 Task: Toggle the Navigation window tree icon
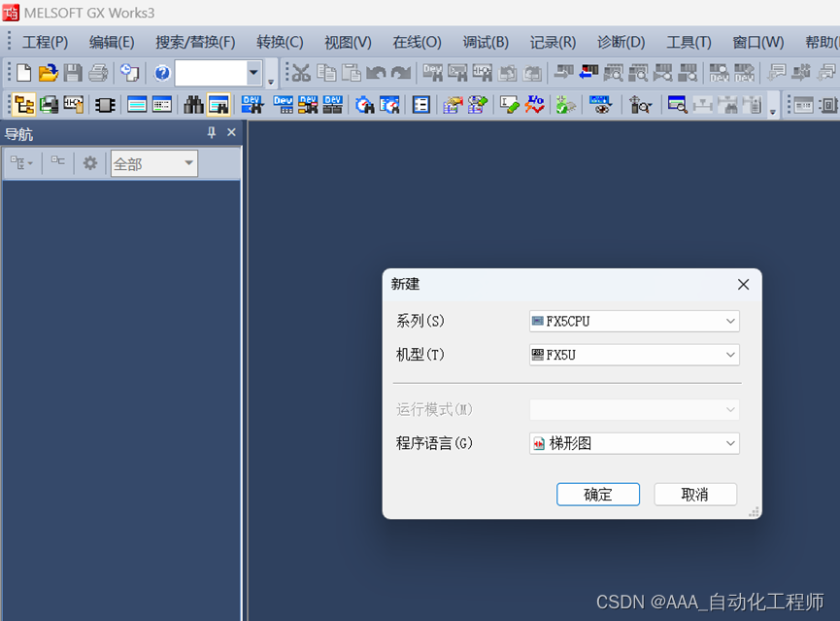23,105
